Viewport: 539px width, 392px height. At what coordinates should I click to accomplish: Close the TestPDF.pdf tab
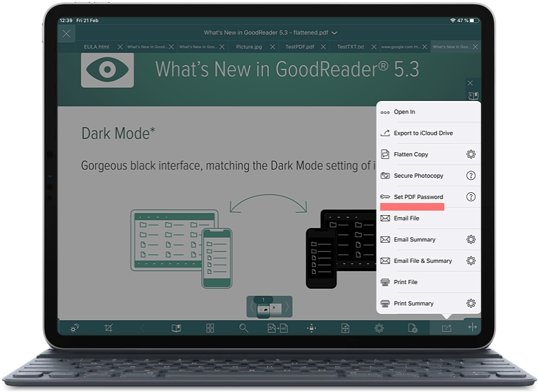tap(323, 47)
